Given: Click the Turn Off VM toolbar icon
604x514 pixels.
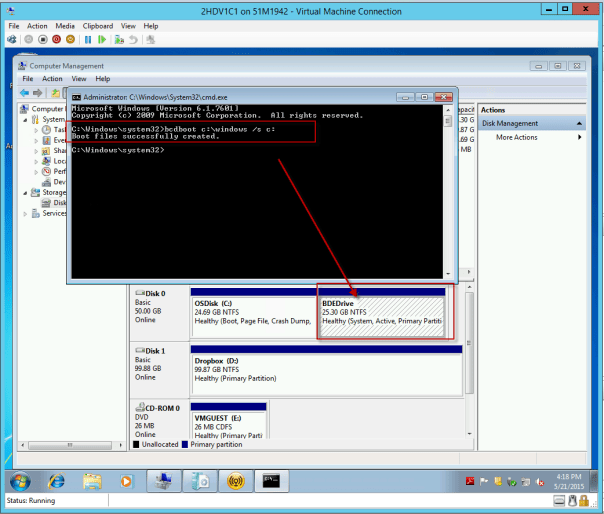Looking at the screenshot, I should [x=43, y=39].
